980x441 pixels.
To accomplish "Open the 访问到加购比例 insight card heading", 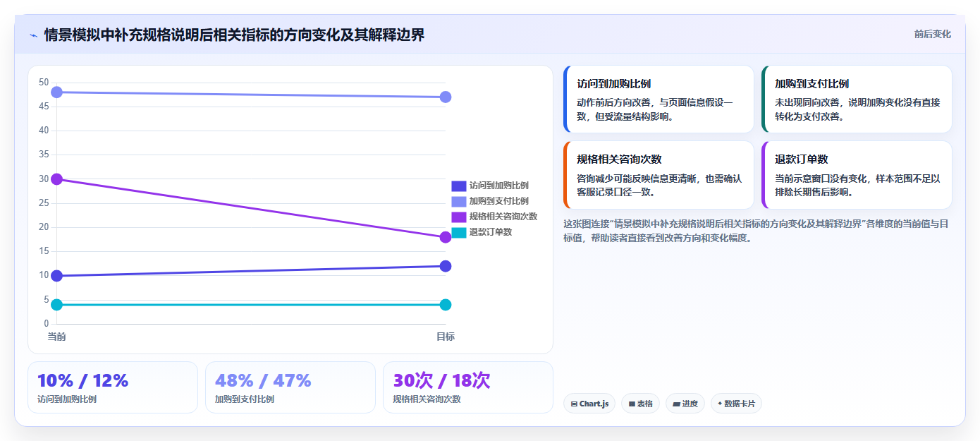I will pos(613,84).
